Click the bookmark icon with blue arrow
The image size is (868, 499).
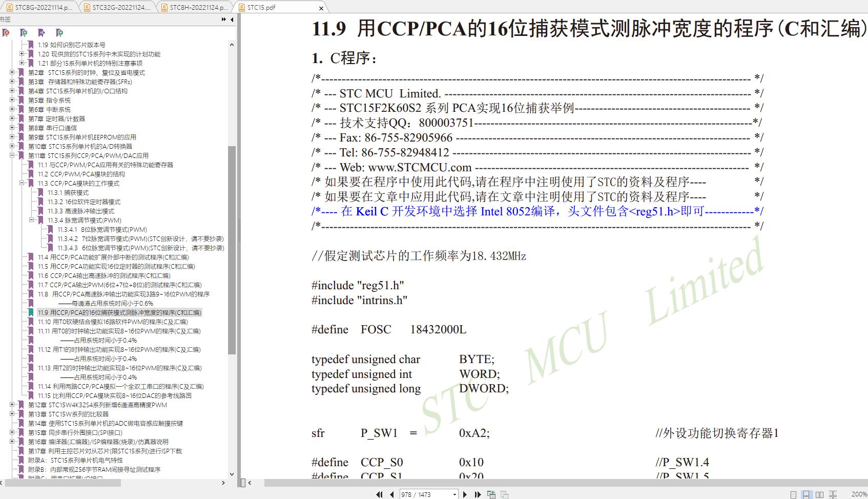point(42,33)
